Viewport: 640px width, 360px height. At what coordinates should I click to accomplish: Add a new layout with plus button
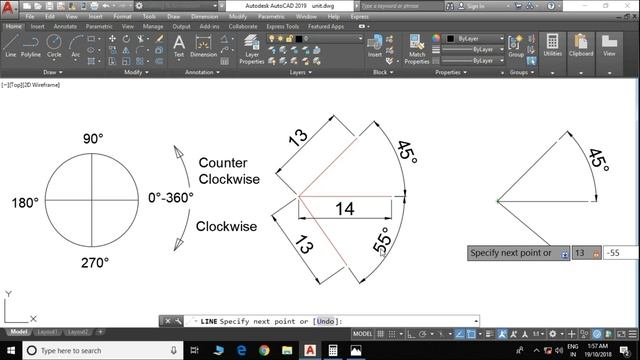[x=100, y=332]
